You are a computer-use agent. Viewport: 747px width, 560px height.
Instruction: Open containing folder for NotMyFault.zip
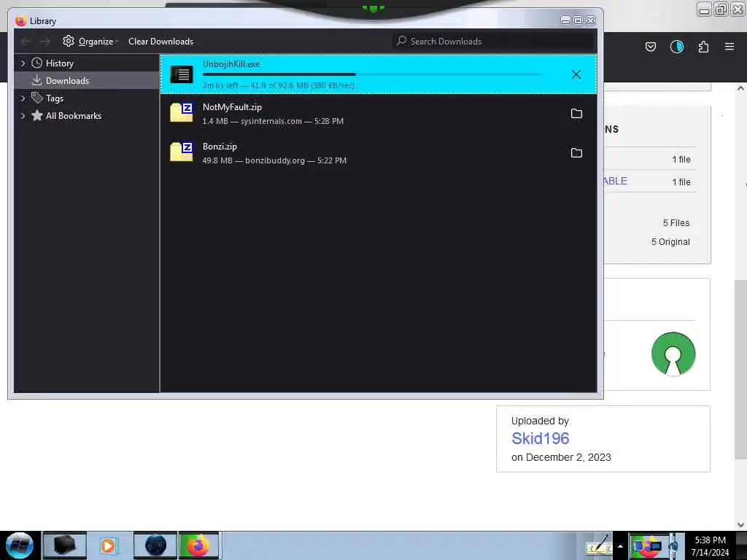[576, 113]
